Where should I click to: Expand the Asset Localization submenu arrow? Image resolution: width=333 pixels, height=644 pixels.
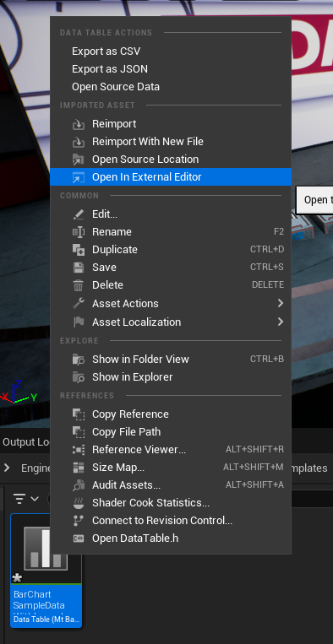click(281, 322)
